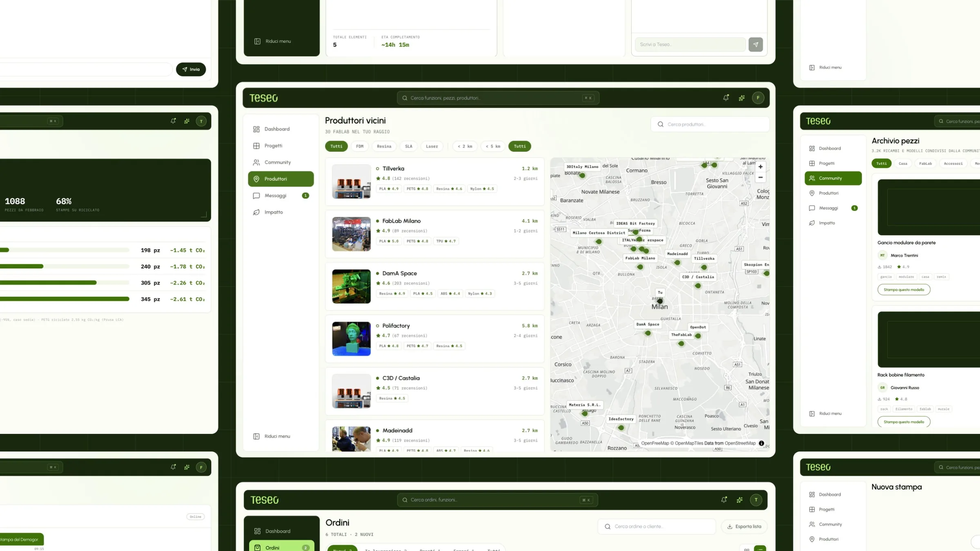
Task: Click the map attribution info icon
Action: 761,443
